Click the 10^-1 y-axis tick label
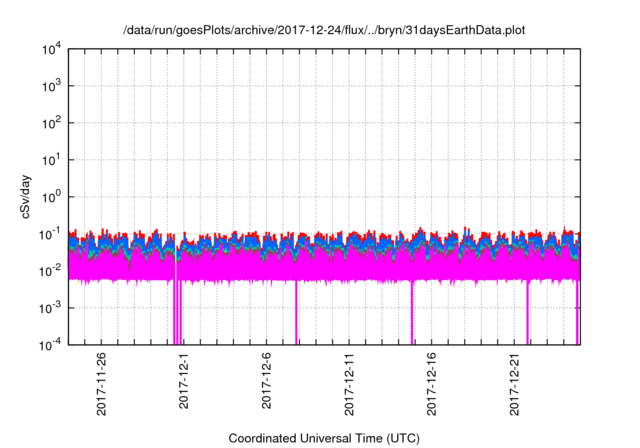Screen dimensions: 640x448 [49, 235]
